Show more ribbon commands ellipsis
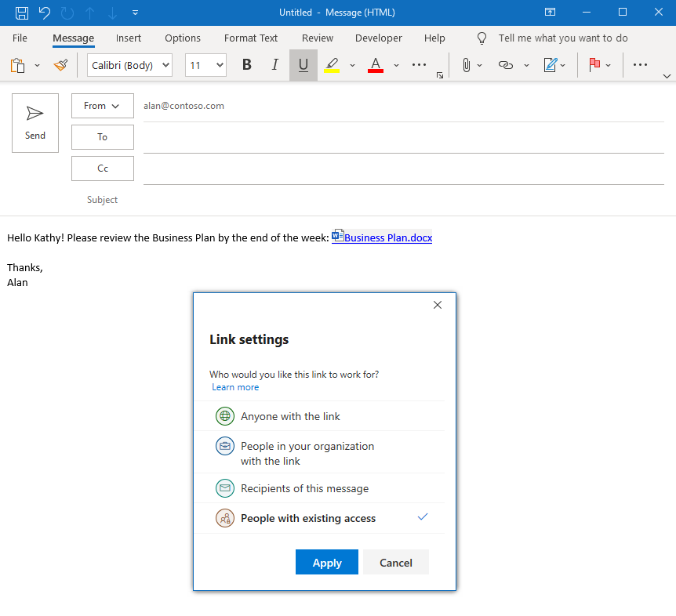Image resolution: width=676 pixels, height=616 pixels. point(640,65)
